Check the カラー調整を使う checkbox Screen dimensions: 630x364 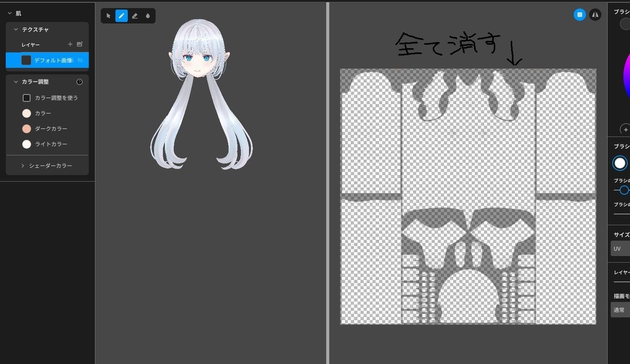point(25,98)
